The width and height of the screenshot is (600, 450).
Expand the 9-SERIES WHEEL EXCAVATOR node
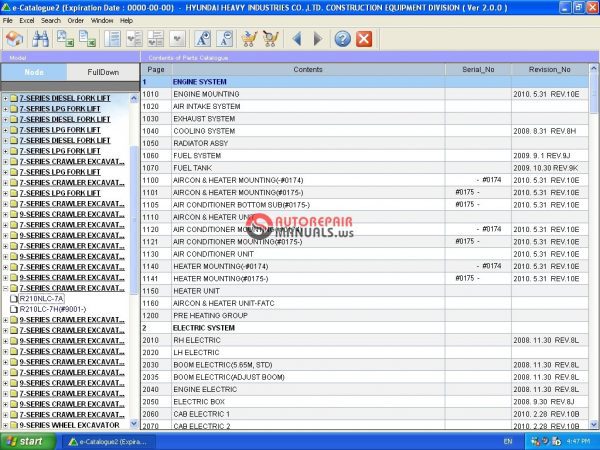[5, 425]
